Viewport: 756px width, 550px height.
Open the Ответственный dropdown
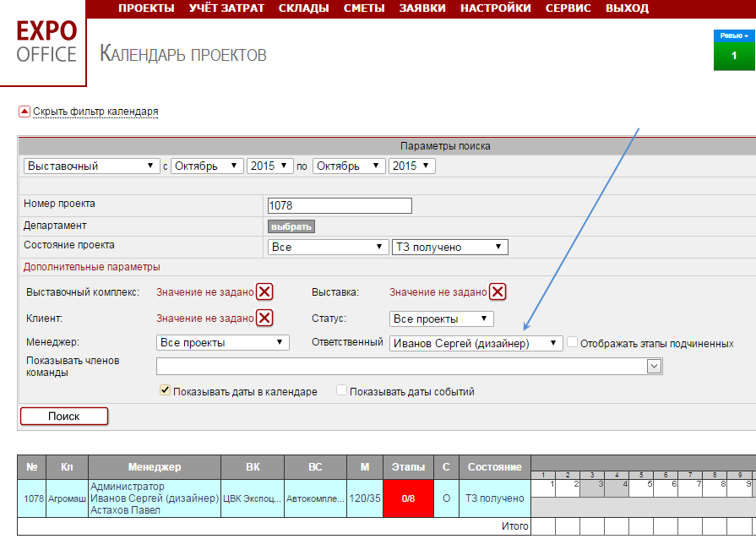click(x=476, y=343)
